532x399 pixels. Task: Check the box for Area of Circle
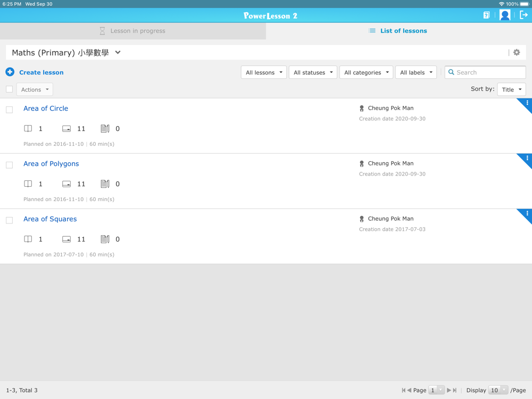pyautogui.click(x=10, y=110)
